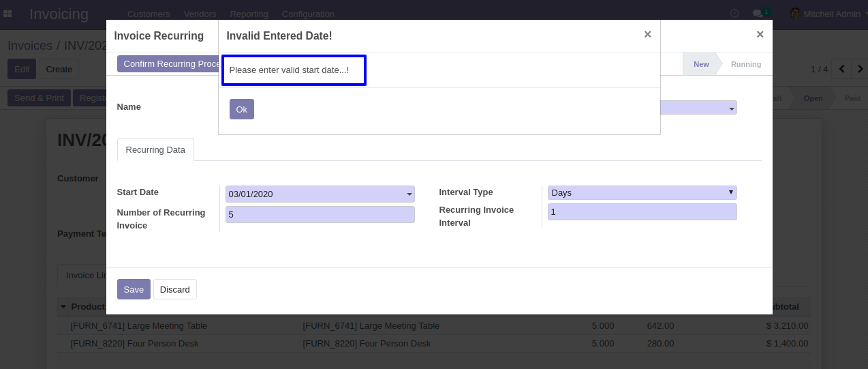Click the 'Please enter valid start date' message
The image size is (868, 369).
(x=289, y=70)
